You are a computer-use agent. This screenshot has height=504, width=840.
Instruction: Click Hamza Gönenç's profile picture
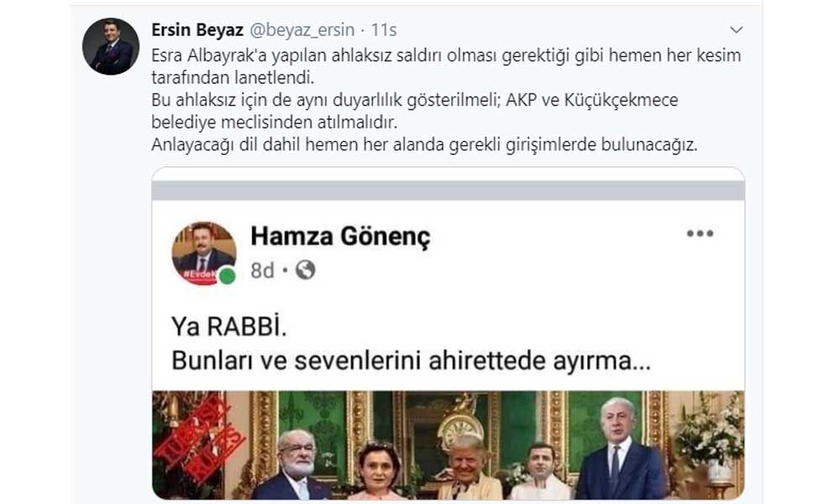coord(203,253)
